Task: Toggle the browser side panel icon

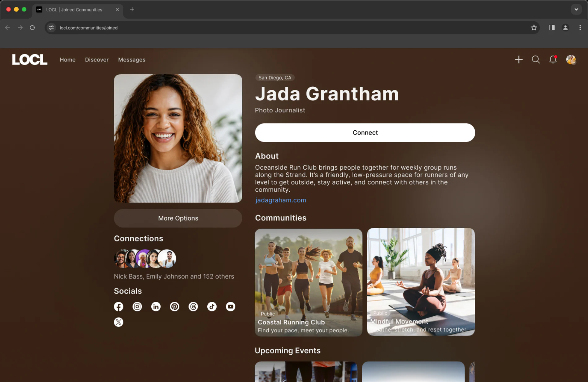Action: 552,28
